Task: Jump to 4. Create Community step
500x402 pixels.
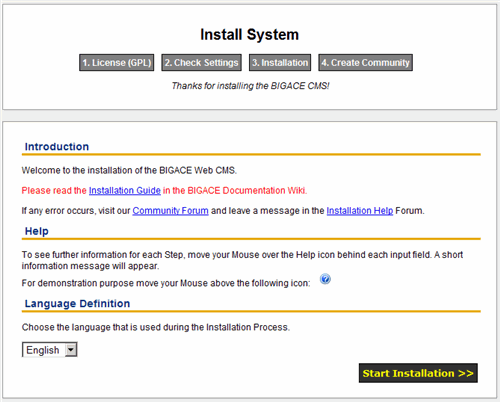Action: (x=365, y=63)
